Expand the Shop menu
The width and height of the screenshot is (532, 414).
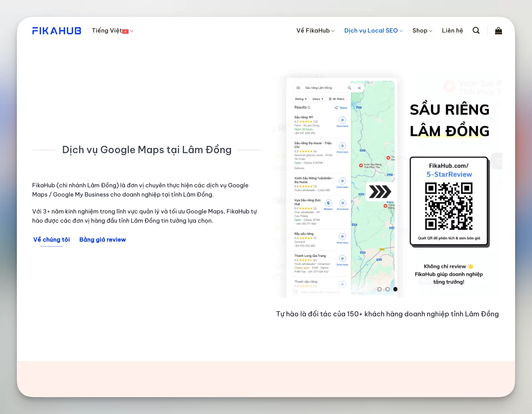422,31
